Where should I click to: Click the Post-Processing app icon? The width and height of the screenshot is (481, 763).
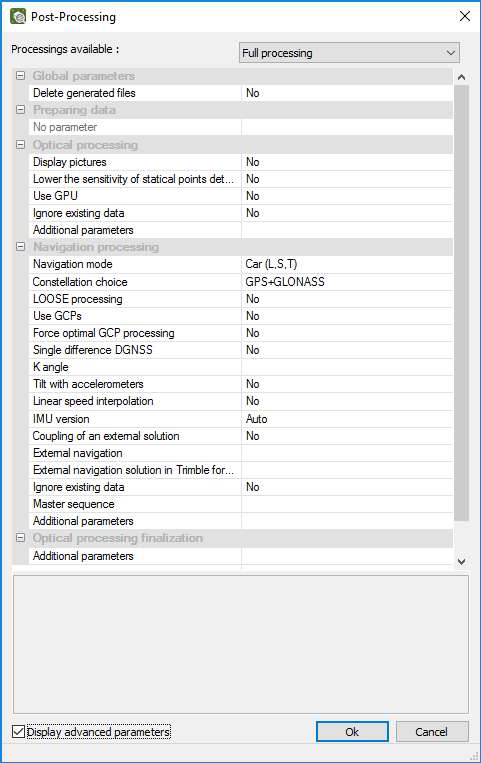coord(18,16)
